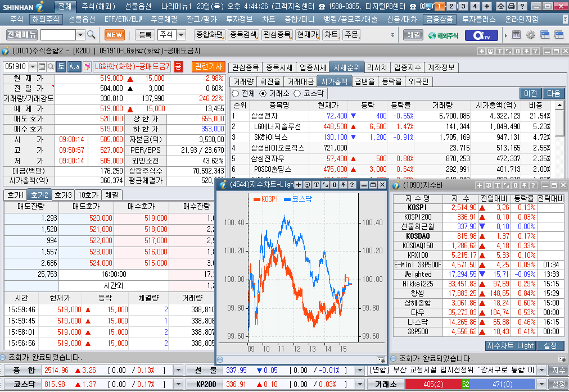Expand the 거래소 advance/decline bar dropdown
Screen dimensions: 569x392
[542, 384]
